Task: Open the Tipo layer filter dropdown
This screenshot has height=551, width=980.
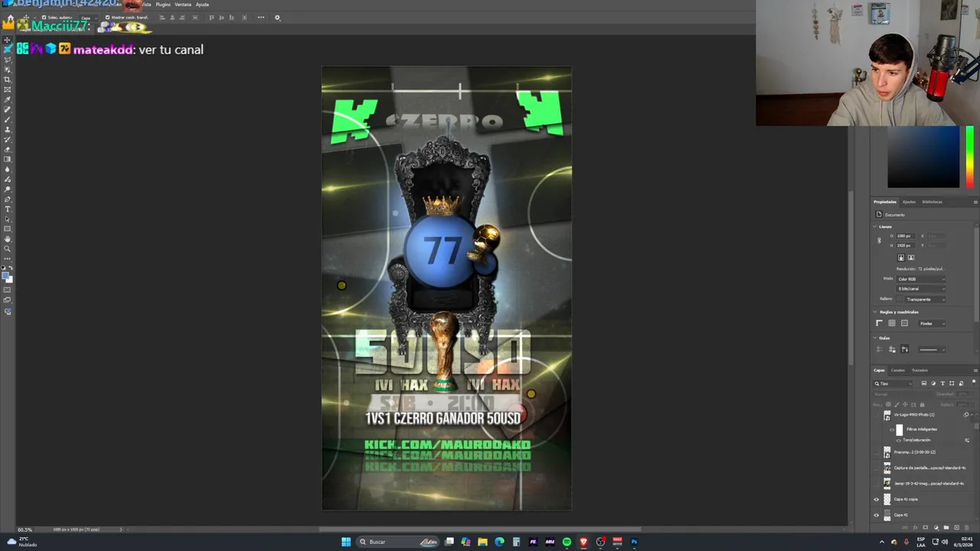Action: [893, 383]
